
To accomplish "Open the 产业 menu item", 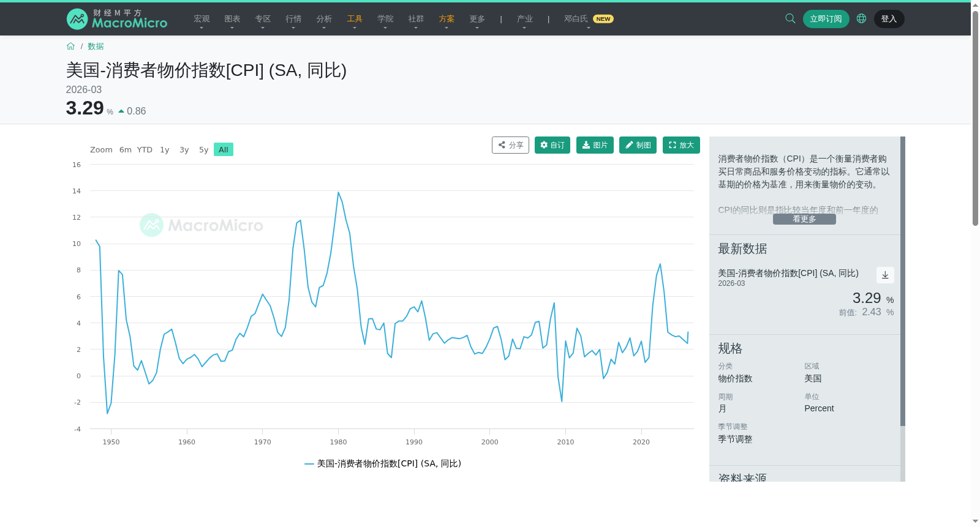I will tap(524, 19).
